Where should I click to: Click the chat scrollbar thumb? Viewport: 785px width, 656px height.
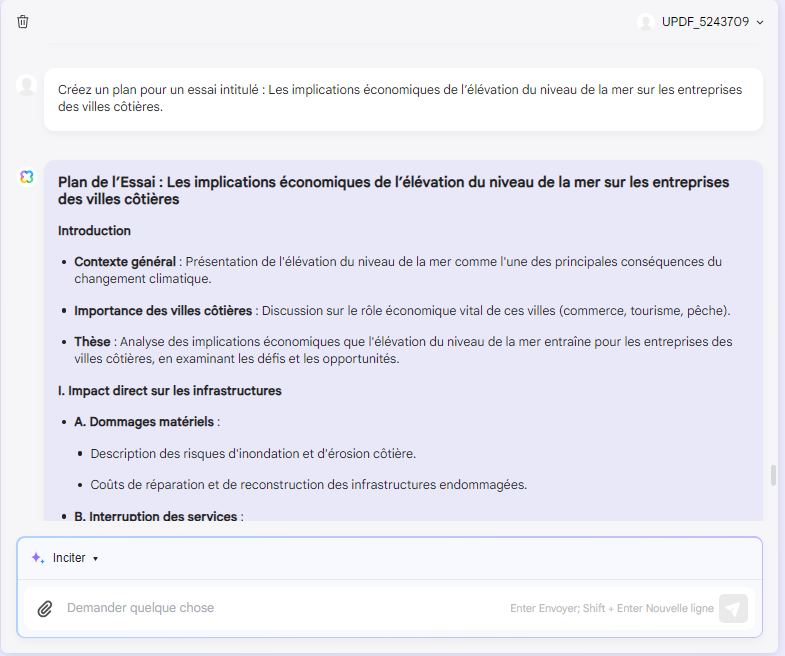point(773,475)
